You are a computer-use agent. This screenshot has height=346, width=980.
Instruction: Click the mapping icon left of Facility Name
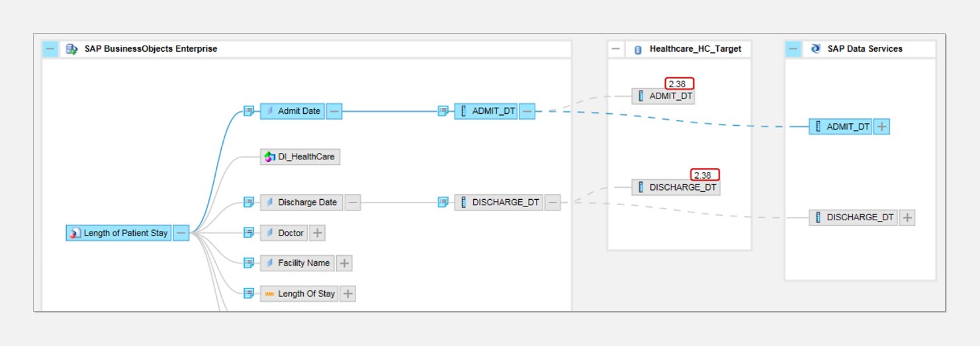(x=249, y=263)
